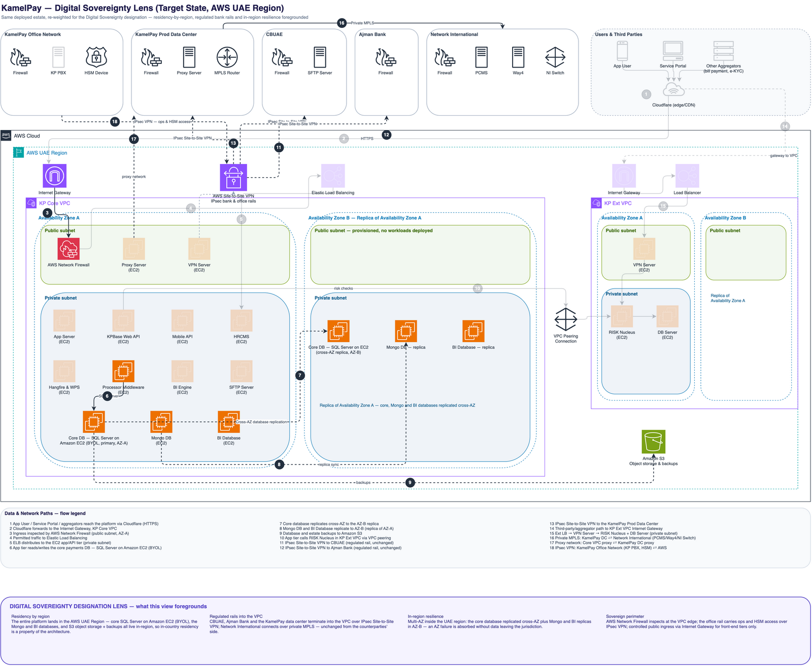
Task: Click the AWS Network Firewall icon
Action: (x=69, y=249)
